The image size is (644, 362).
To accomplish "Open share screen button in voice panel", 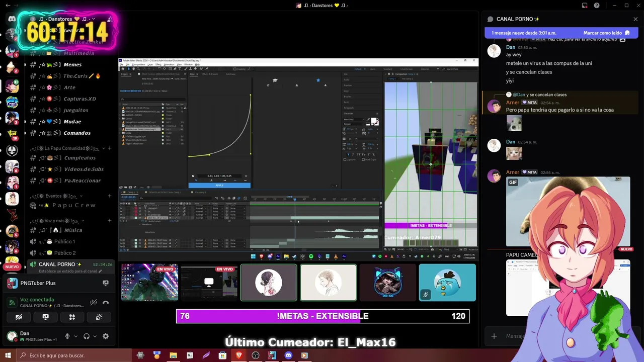I will point(45,317).
